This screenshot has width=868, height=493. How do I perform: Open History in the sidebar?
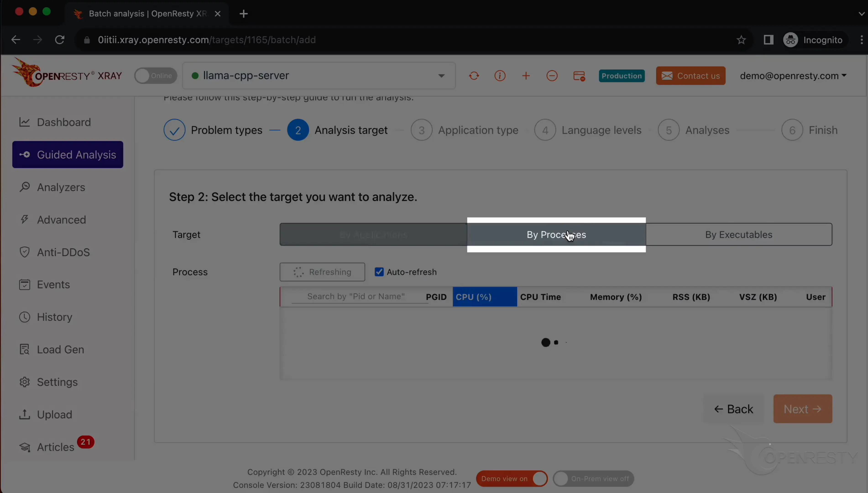click(54, 317)
